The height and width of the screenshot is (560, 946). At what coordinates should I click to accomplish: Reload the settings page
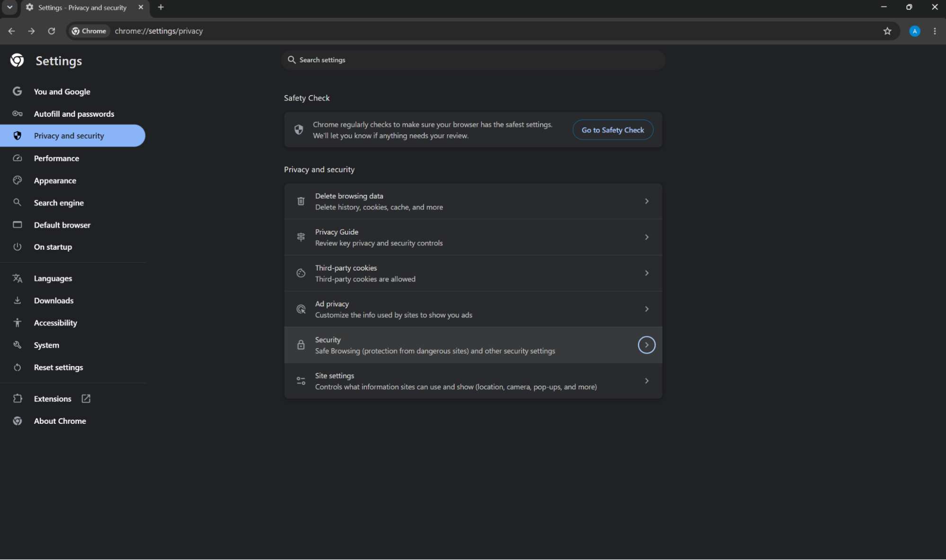52,31
